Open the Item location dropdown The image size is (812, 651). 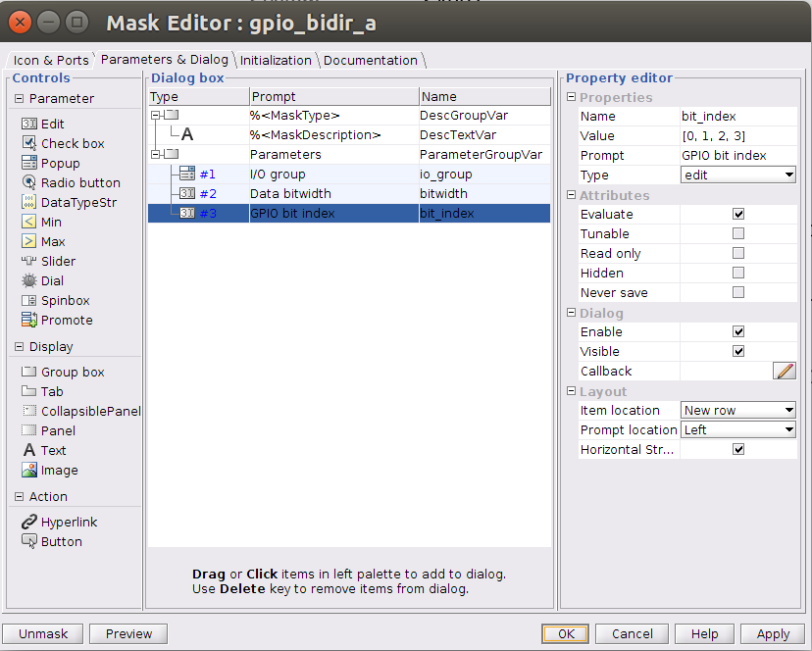pyautogui.click(x=737, y=410)
